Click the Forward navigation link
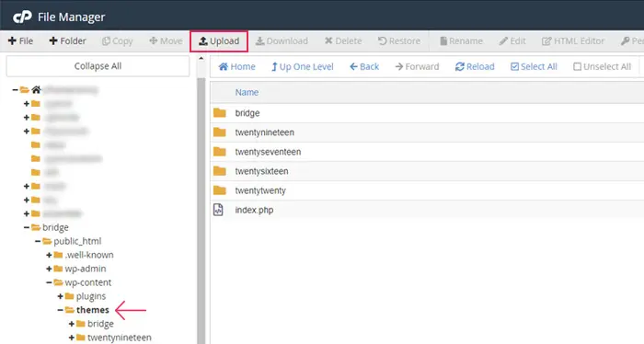The height and width of the screenshot is (344, 644). tap(418, 66)
